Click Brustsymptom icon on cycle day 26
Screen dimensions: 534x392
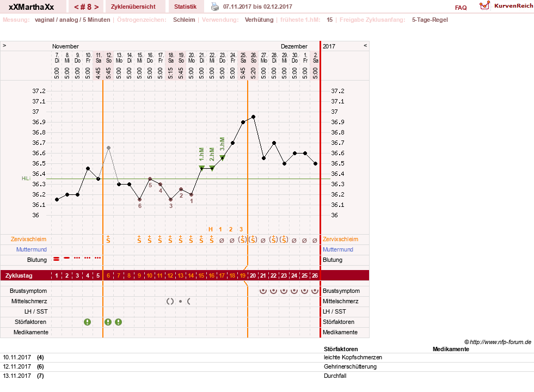click(315, 291)
